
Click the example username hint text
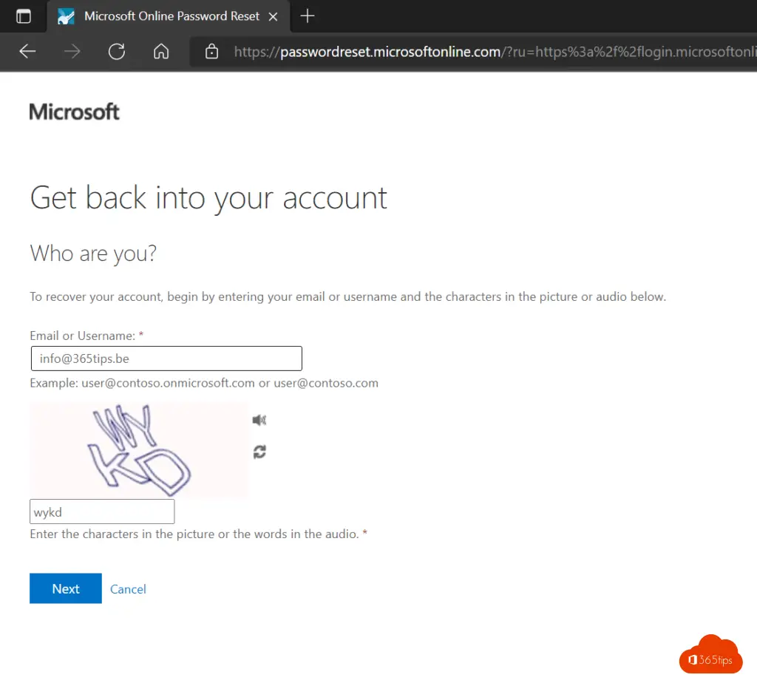click(x=204, y=384)
